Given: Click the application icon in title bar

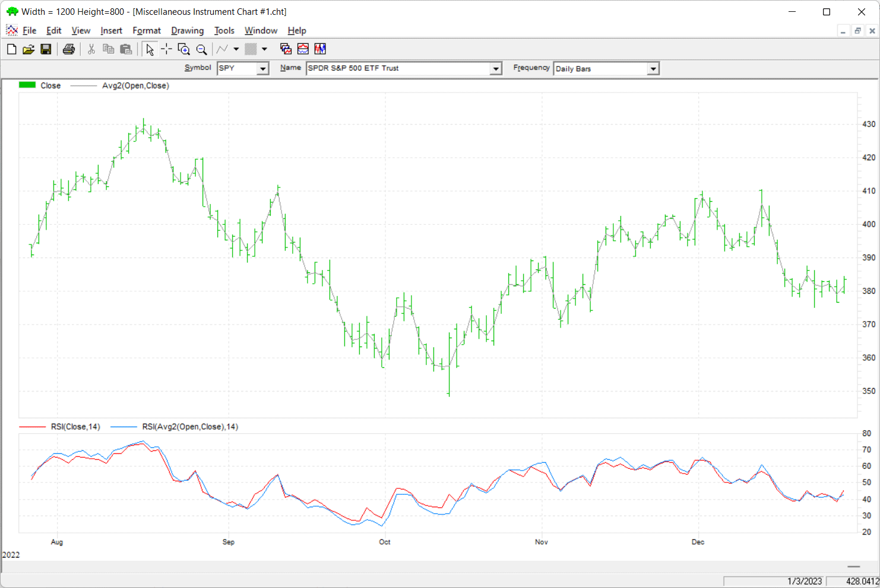Looking at the screenshot, I should [x=12, y=11].
